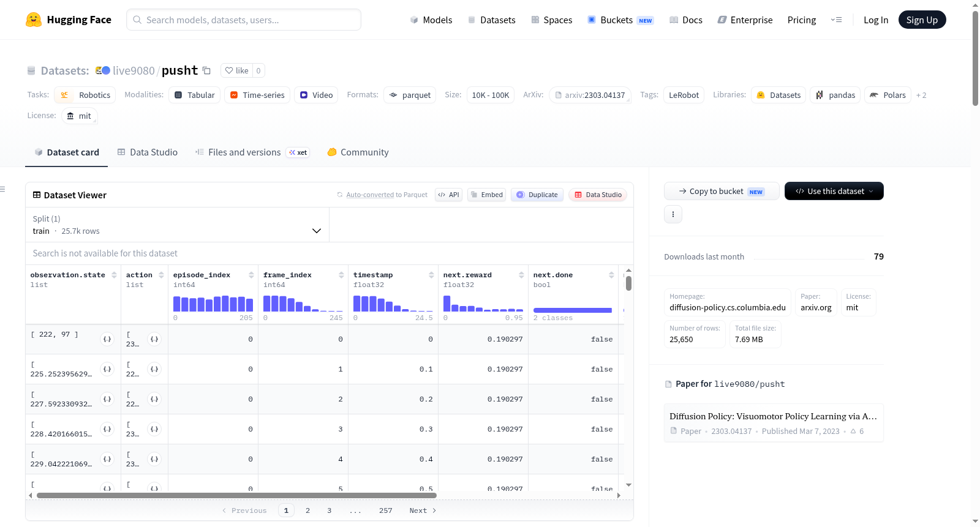
Task: Open the Dataset card tab
Action: (x=67, y=152)
